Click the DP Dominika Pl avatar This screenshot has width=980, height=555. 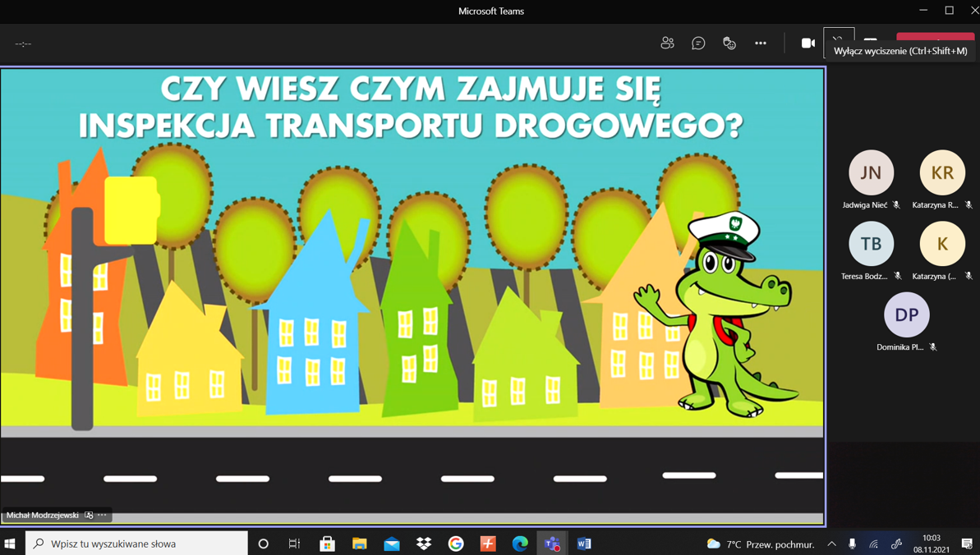point(907,315)
